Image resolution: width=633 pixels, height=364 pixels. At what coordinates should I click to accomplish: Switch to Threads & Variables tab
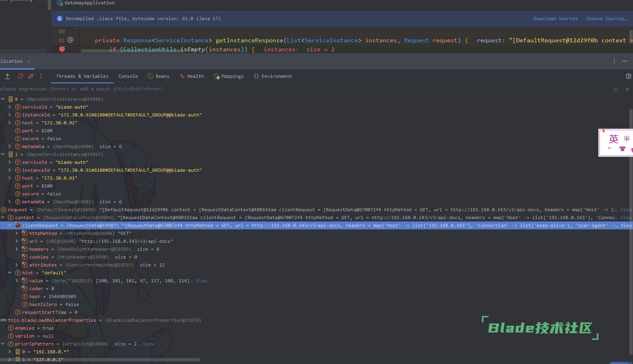(x=82, y=76)
